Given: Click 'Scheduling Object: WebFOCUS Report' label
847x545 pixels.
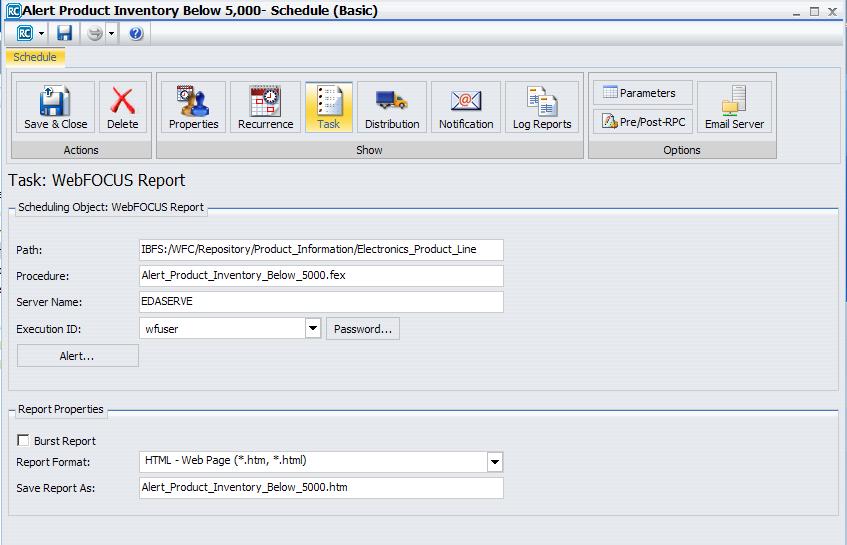Looking at the screenshot, I should (x=111, y=207).
